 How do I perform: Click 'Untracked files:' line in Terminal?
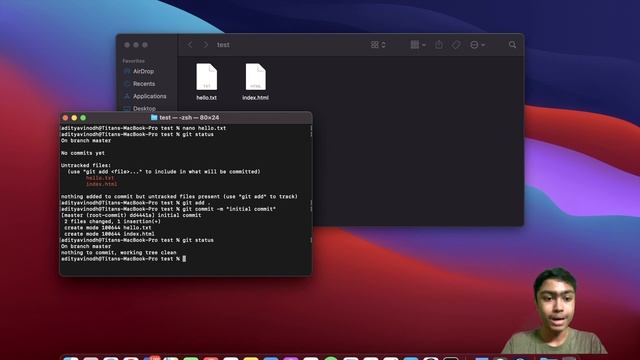(x=86, y=165)
